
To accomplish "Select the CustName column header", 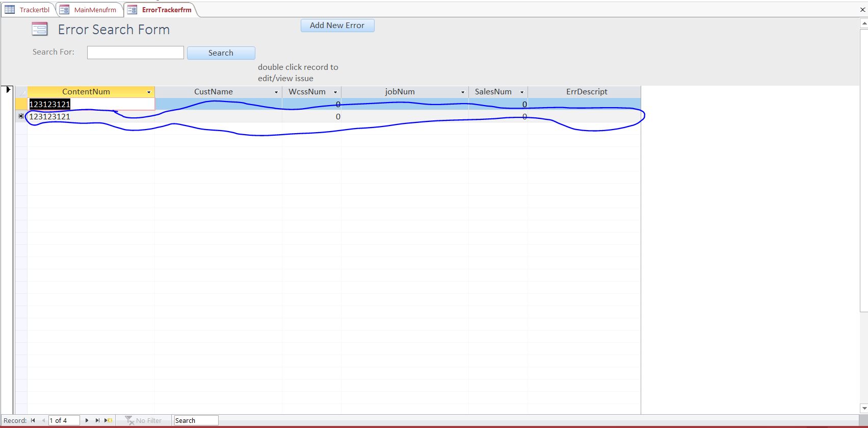I will click(214, 92).
